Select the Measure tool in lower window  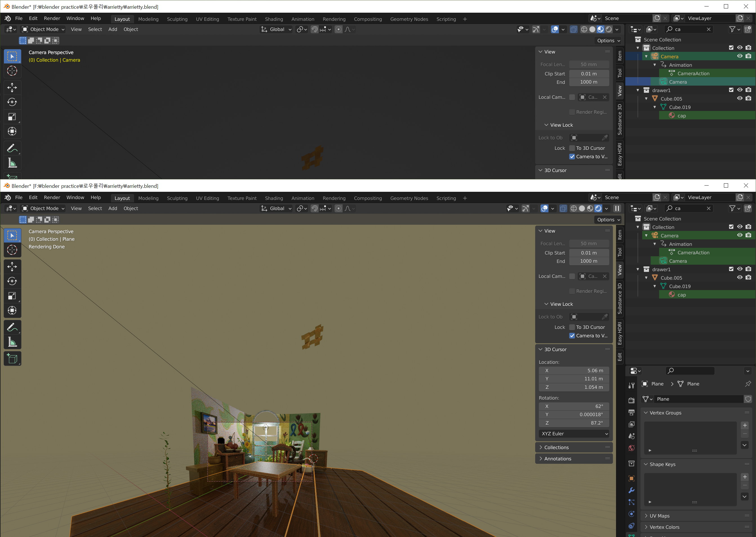12,342
